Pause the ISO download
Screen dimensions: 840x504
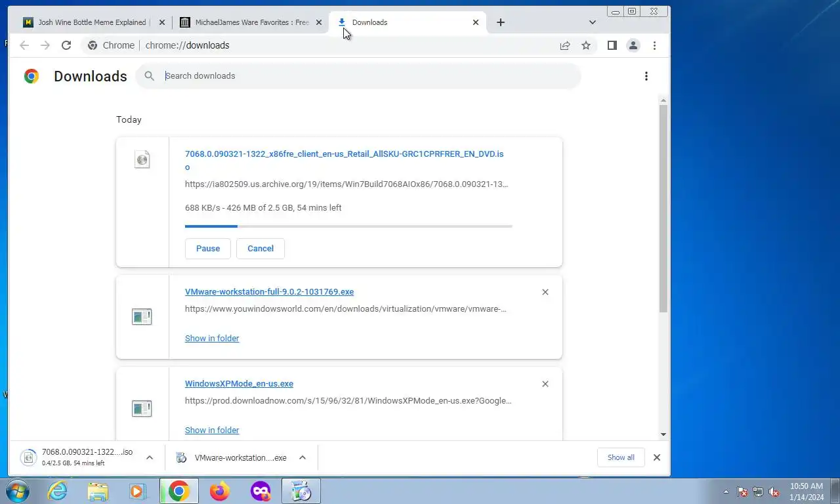[208, 249]
